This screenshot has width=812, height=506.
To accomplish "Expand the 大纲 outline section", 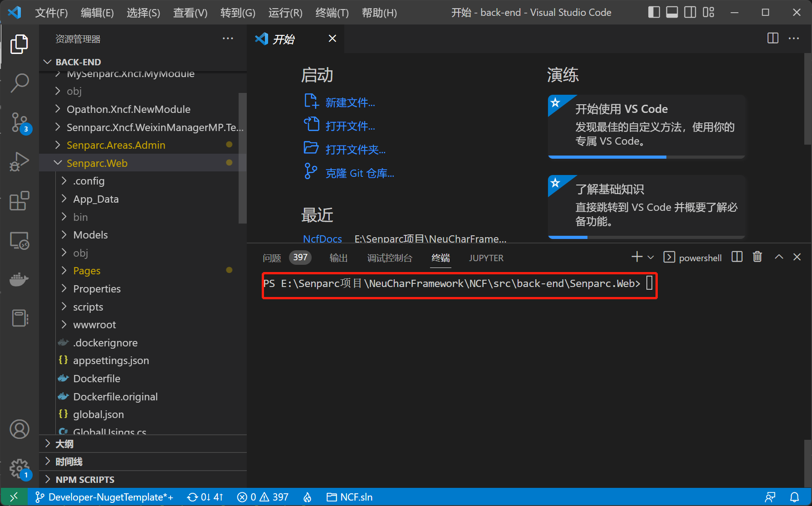I will point(143,444).
